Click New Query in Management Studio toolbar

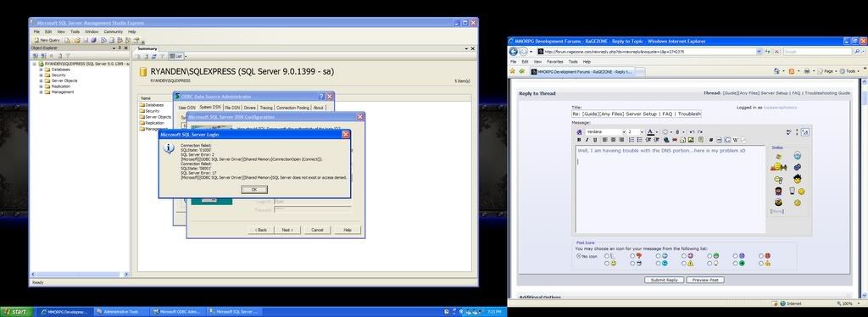(47, 40)
